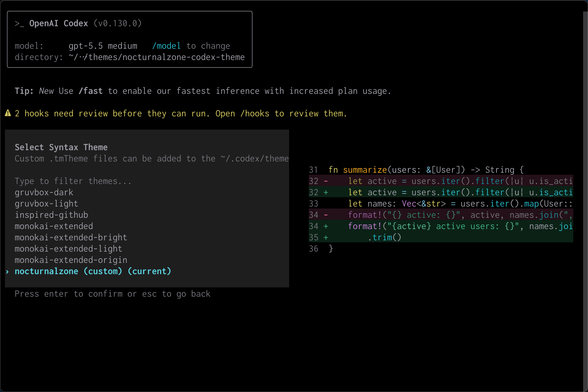
Task: Click added line 35 '.trim()'
Action: pyautogui.click(x=441, y=237)
